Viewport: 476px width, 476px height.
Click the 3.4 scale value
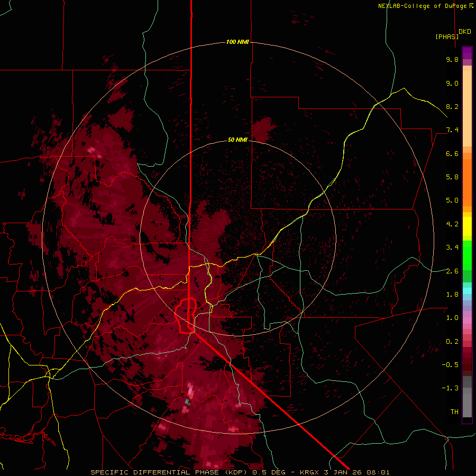[x=452, y=248]
